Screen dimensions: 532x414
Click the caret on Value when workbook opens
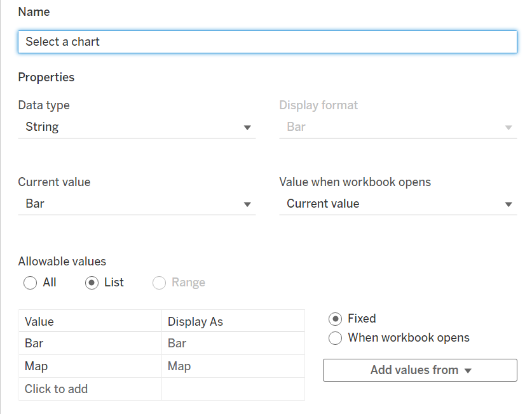pyautogui.click(x=508, y=204)
